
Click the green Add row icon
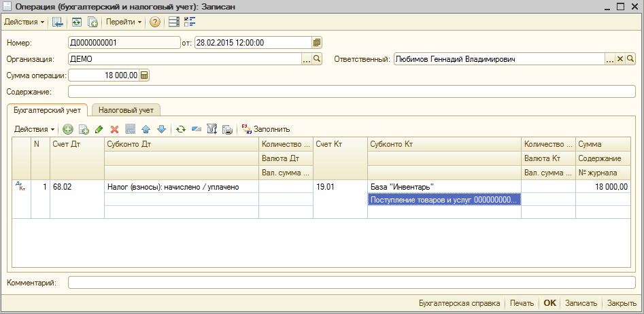[68, 129]
